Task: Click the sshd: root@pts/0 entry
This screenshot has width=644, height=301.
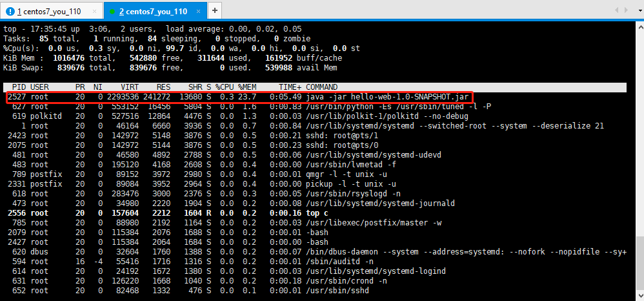Action: 342,145
